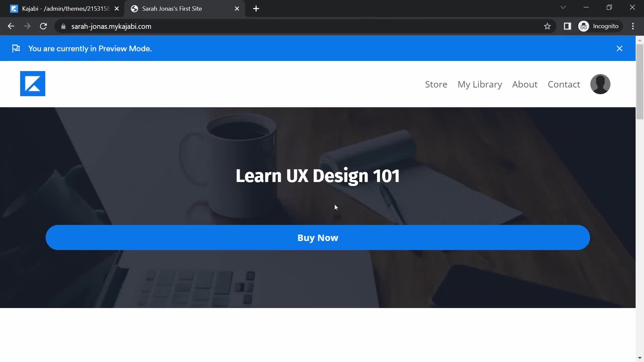Viewport: 644px width, 362px height.
Task: Click My Library navigation link
Action: click(479, 84)
